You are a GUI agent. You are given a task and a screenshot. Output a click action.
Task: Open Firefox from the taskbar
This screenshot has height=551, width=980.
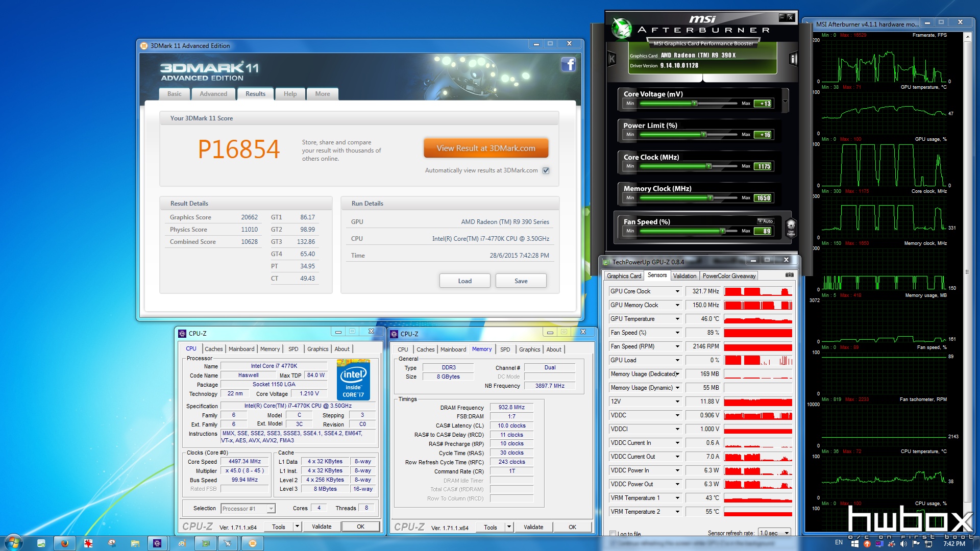[65, 543]
